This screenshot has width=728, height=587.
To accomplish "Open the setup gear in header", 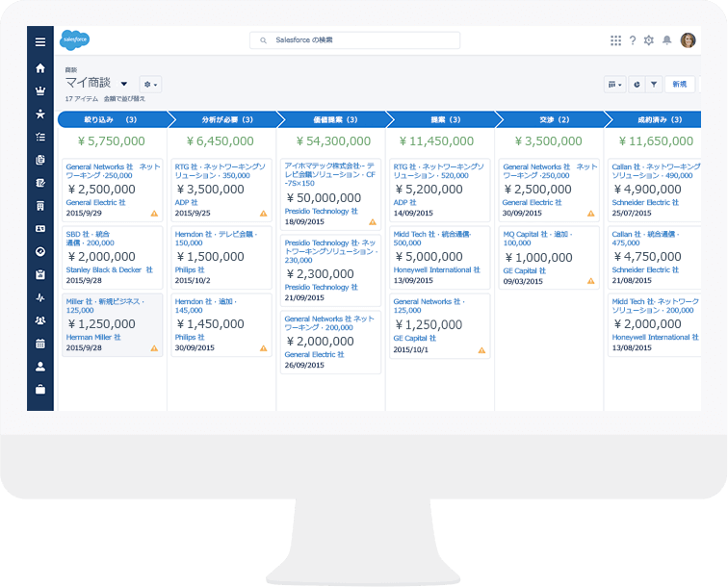I will click(649, 40).
